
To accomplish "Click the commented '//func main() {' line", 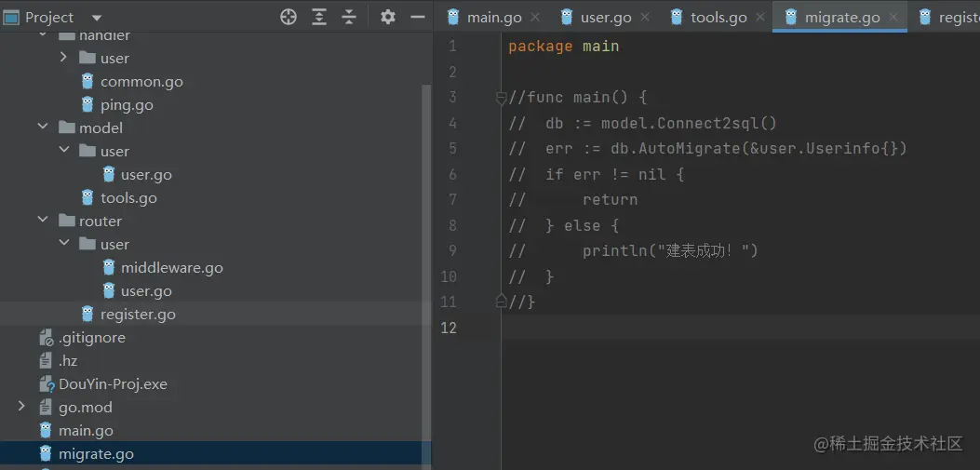I will pyautogui.click(x=578, y=98).
